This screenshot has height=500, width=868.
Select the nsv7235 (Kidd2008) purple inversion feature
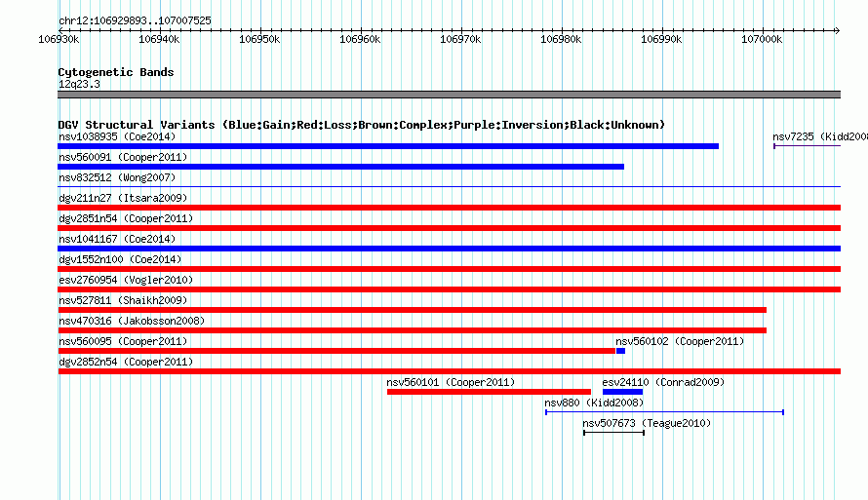coord(808,146)
